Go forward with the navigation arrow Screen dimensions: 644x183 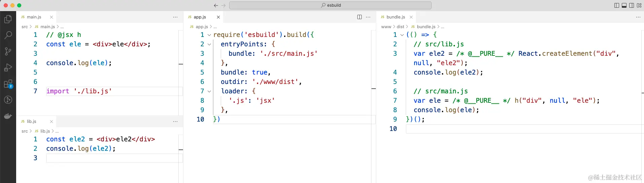pos(223,5)
